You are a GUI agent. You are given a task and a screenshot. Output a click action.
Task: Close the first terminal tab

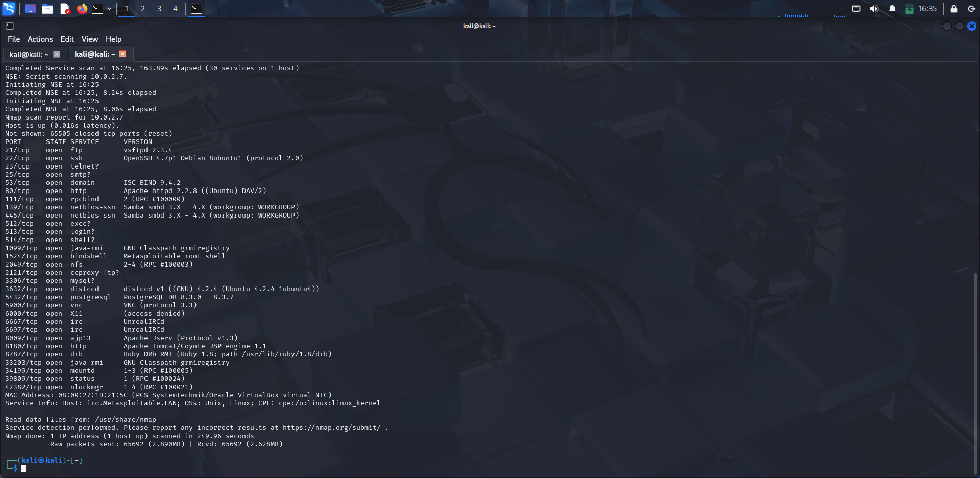click(57, 54)
